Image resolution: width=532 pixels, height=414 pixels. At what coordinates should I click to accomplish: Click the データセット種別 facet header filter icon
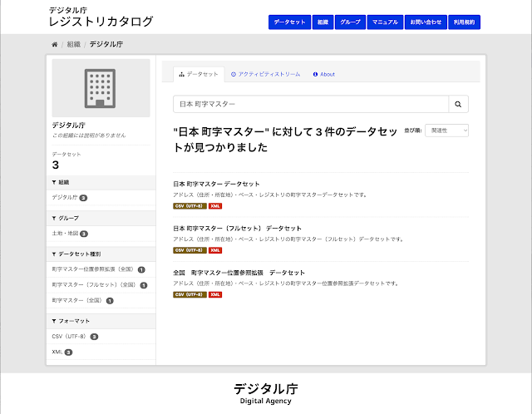[x=54, y=254]
